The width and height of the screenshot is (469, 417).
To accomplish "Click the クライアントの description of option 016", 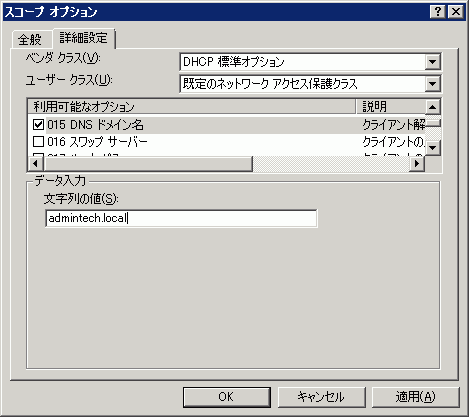I will [x=393, y=142].
